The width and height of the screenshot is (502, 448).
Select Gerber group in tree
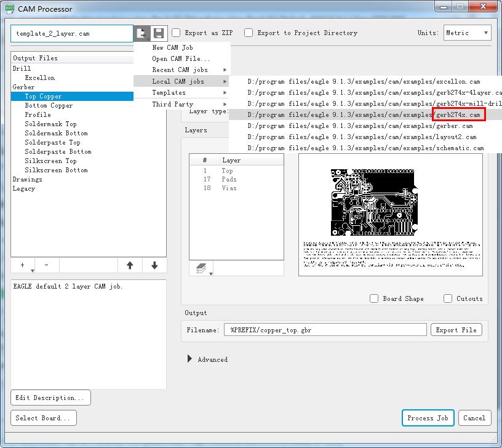coord(23,87)
